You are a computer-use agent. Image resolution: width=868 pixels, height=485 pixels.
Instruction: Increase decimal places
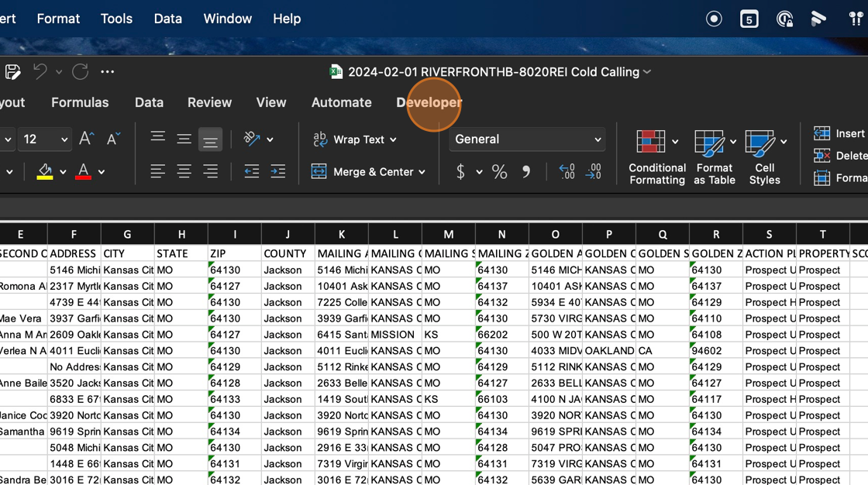pyautogui.click(x=567, y=172)
